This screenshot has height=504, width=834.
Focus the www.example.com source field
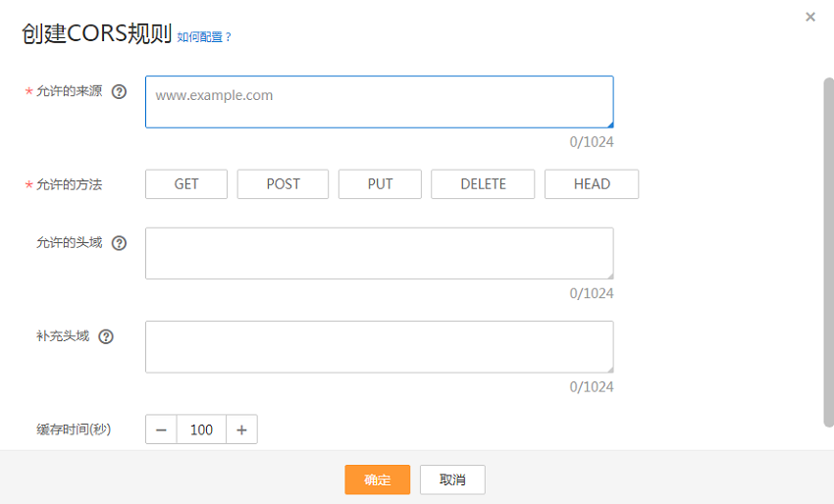[x=380, y=102]
